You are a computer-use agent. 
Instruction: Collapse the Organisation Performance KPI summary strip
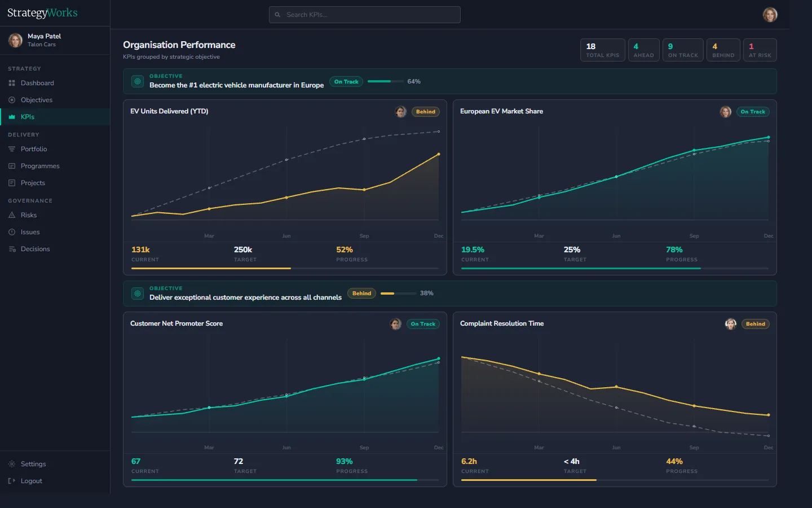(179, 45)
